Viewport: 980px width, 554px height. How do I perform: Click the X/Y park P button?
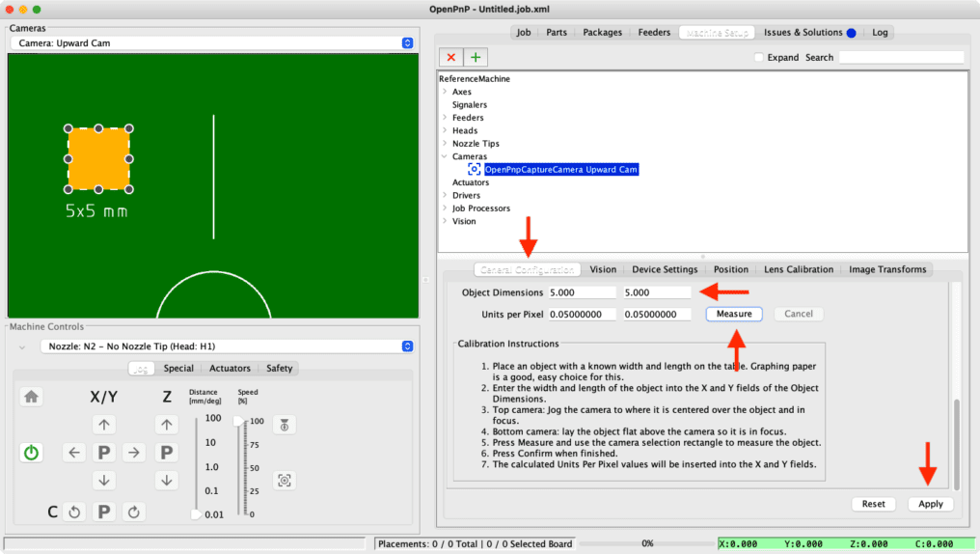point(104,452)
